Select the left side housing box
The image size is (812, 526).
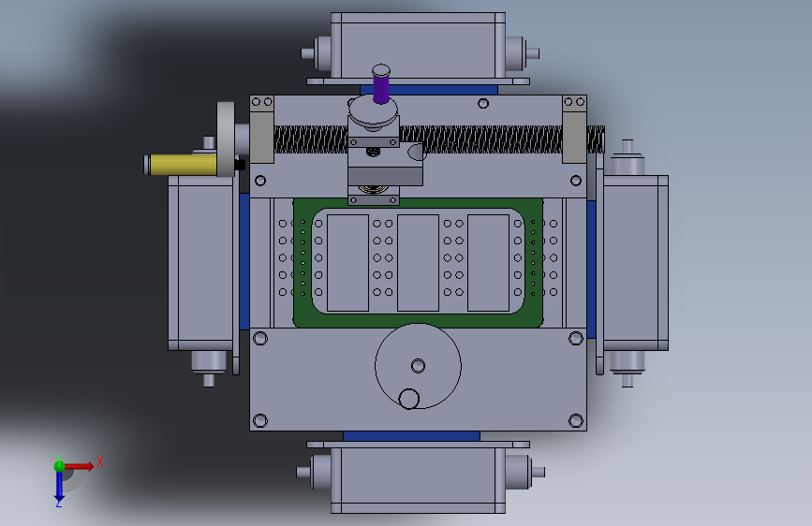200,263
